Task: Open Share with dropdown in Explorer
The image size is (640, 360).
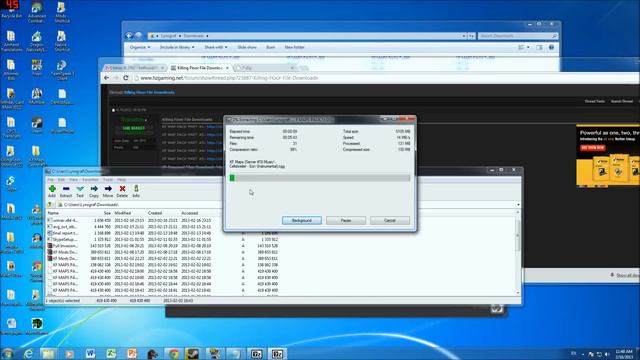Action: coord(216,47)
